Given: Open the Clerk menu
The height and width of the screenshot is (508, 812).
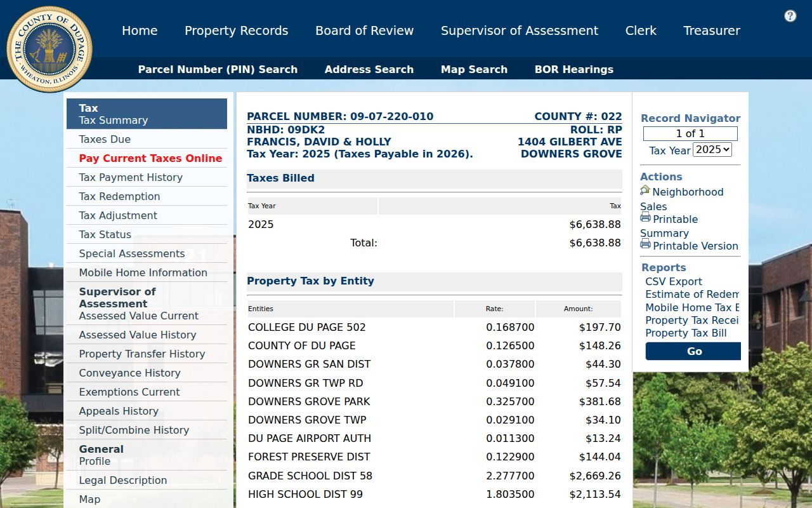Looking at the screenshot, I should (x=641, y=30).
